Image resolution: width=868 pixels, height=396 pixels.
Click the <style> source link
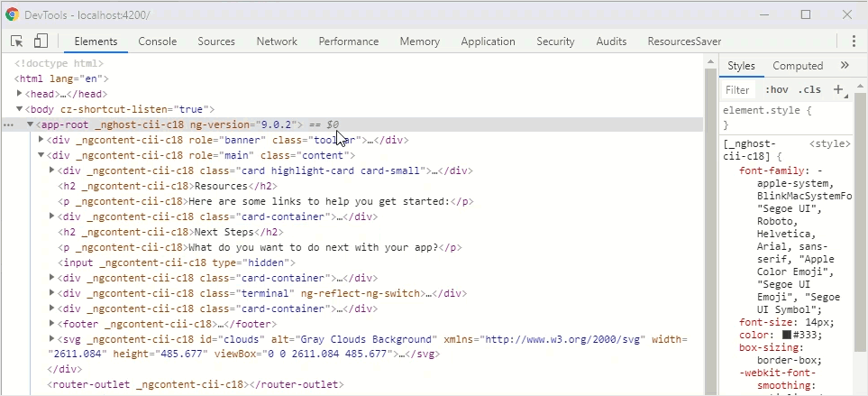(x=829, y=143)
